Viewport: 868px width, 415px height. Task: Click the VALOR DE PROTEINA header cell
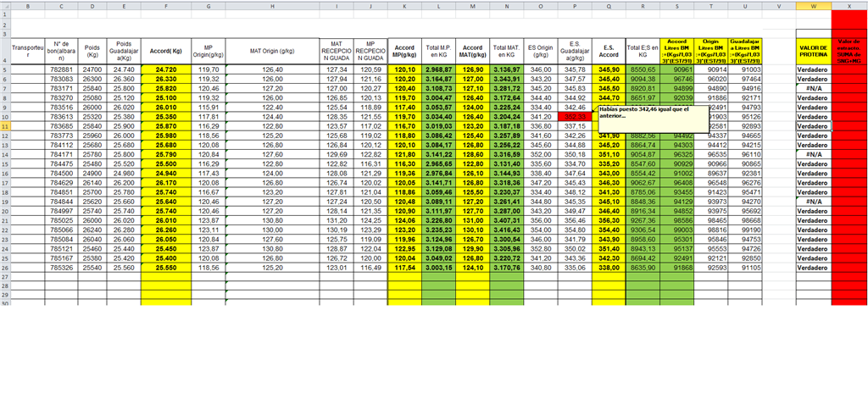point(814,52)
